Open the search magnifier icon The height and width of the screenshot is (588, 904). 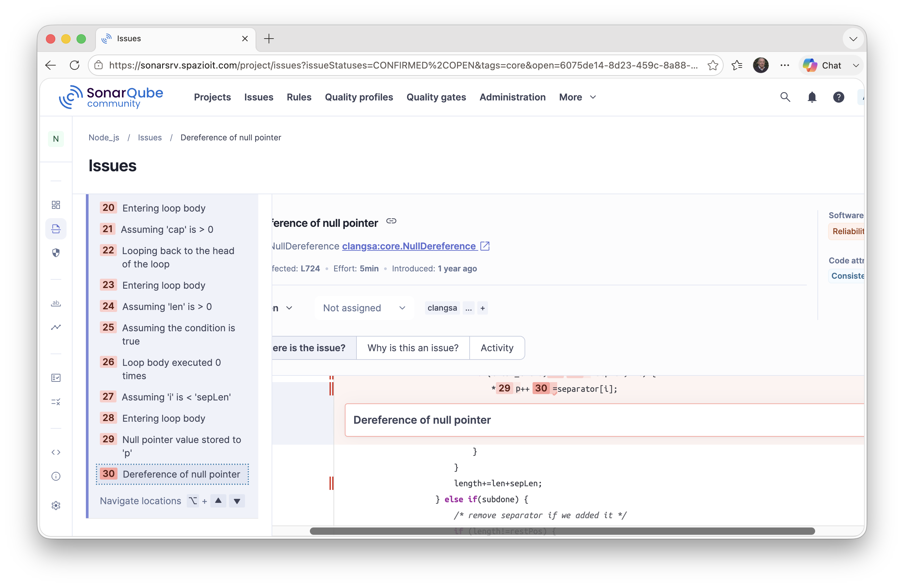(x=785, y=97)
